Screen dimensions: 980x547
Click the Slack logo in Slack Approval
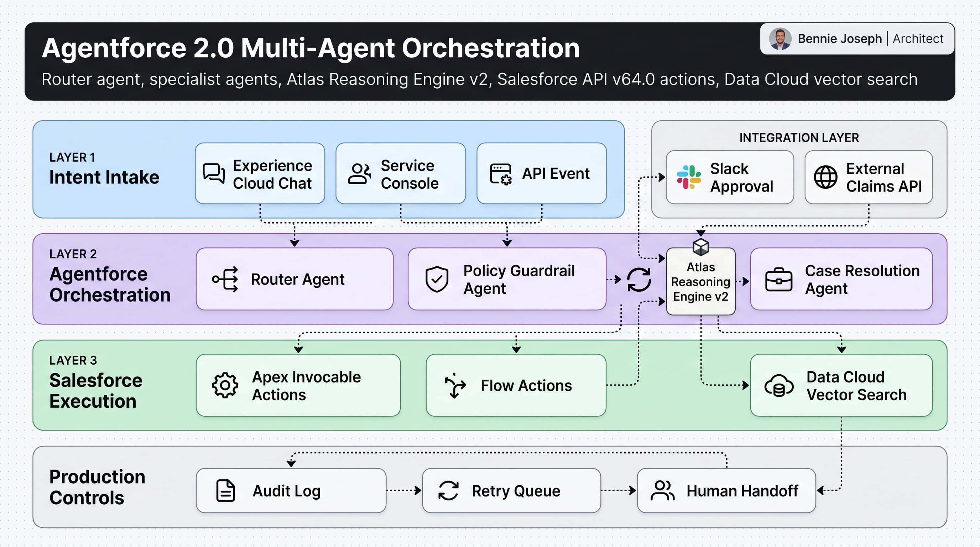pyautogui.click(x=689, y=177)
